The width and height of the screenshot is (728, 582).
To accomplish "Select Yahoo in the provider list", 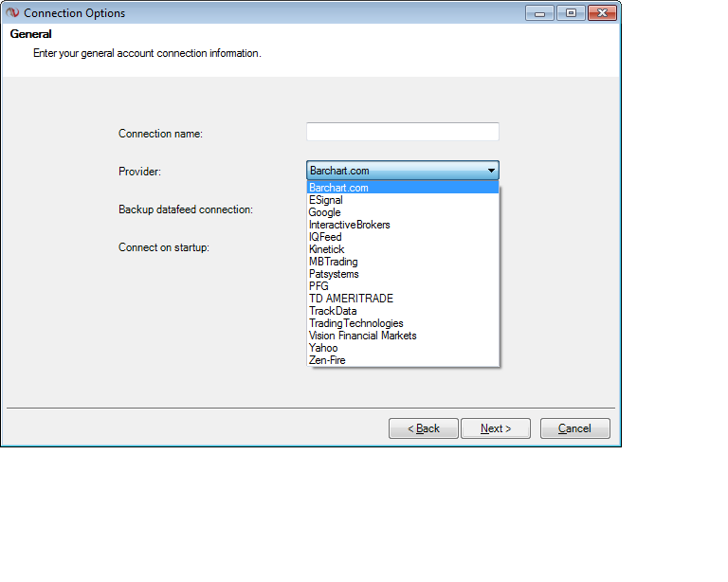I will tap(403, 348).
